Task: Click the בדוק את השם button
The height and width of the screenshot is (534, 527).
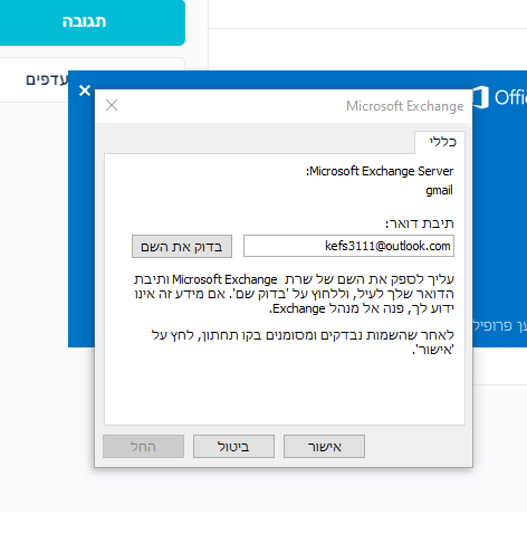Action: [182, 246]
